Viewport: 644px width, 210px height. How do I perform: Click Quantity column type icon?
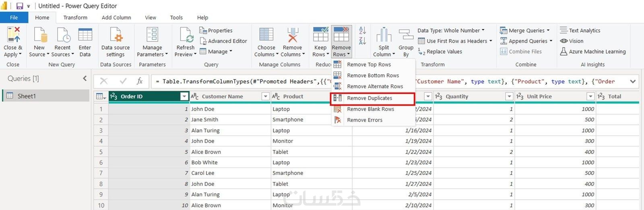coord(438,96)
